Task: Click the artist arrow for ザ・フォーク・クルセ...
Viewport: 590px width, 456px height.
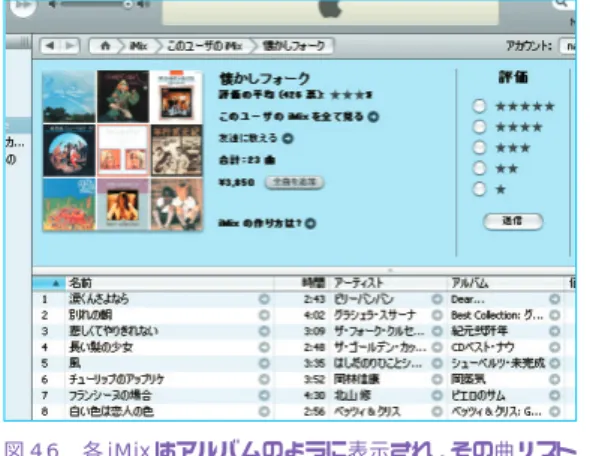Action: pos(437,331)
